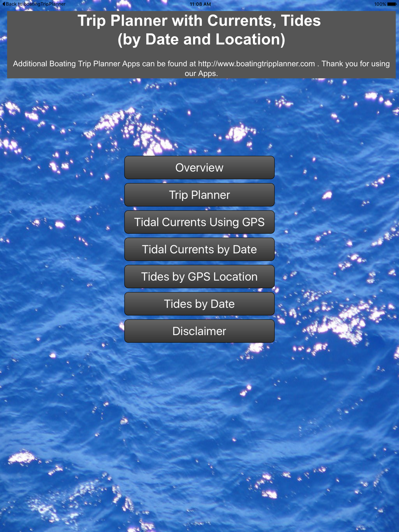Tap the battery indicator icon
Viewport: 399px width, 532px height.
click(x=392, y=4)
